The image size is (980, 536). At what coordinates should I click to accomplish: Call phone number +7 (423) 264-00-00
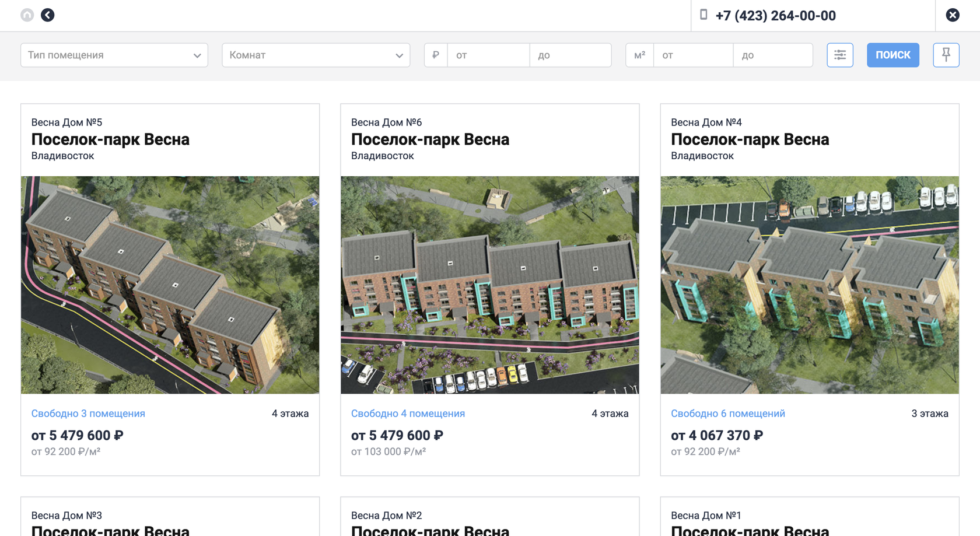[x=775, y=16]
